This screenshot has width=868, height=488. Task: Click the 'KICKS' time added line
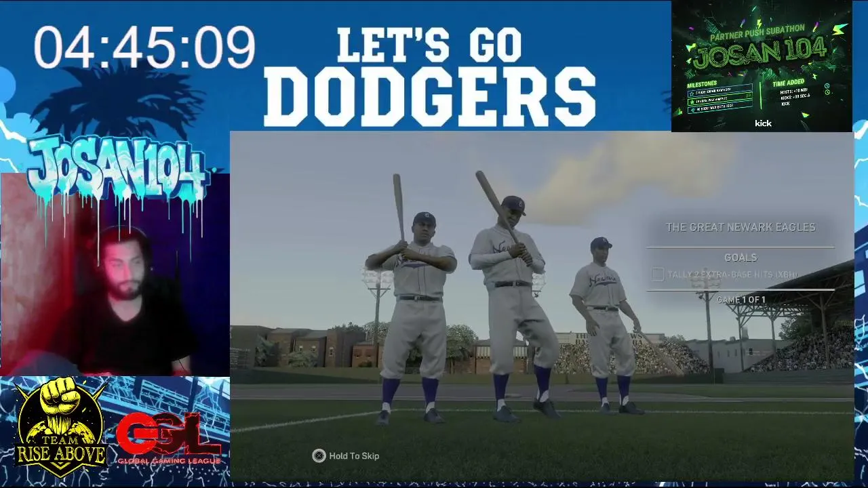click(x=795, y=97)
